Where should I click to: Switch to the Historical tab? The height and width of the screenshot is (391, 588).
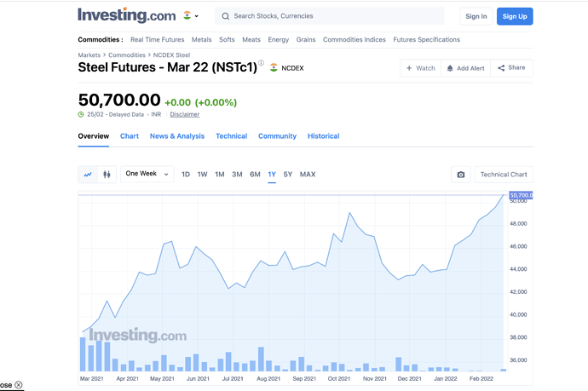pyautogui.click(x=323, y=136)
